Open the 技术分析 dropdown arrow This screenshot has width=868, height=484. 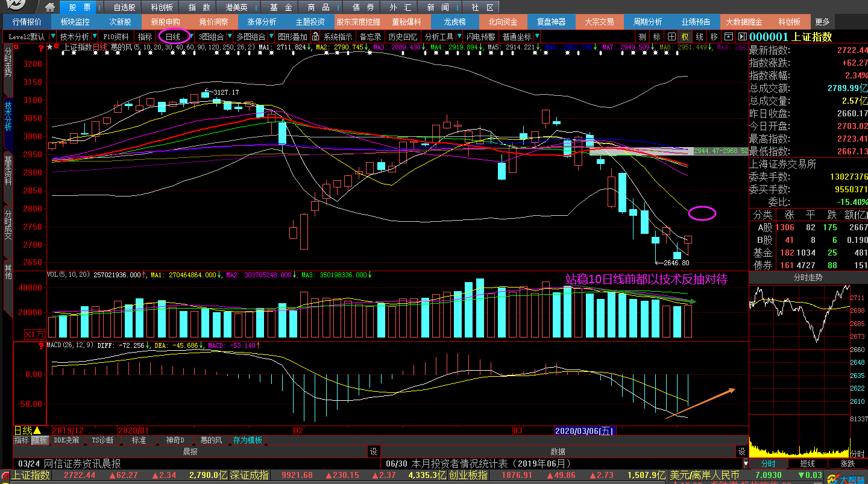click(95, 37)
